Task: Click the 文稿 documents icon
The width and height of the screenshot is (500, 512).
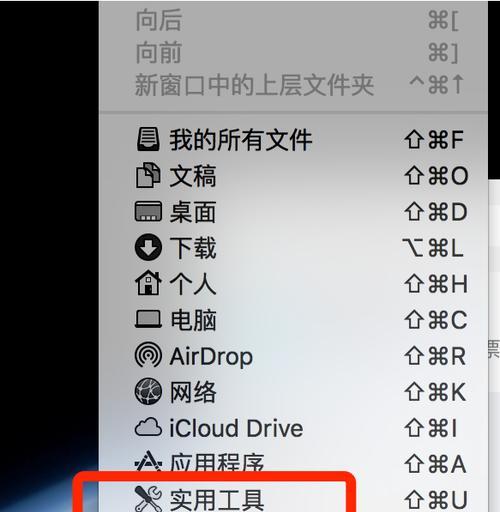Action: coord(148,175)
